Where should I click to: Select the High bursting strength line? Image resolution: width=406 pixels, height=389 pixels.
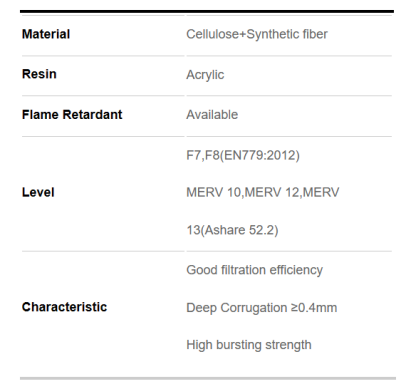click(x=249, y=345)
